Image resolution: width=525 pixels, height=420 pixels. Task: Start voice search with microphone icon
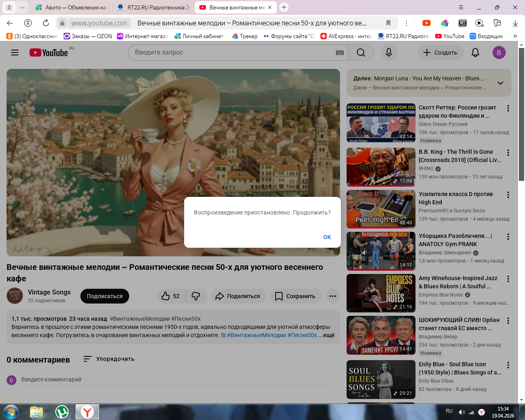[389, 52]
